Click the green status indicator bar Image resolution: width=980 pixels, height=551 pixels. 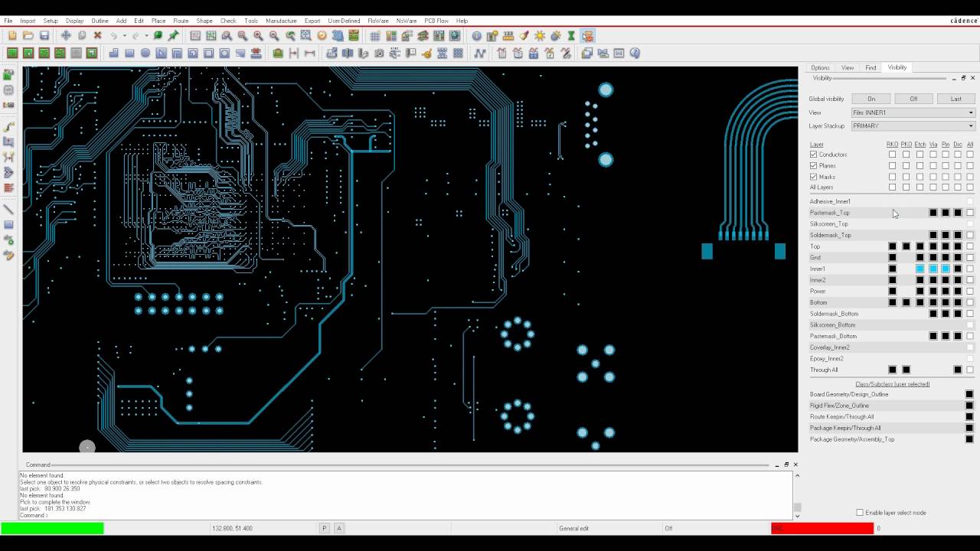[x=52, y=528]
